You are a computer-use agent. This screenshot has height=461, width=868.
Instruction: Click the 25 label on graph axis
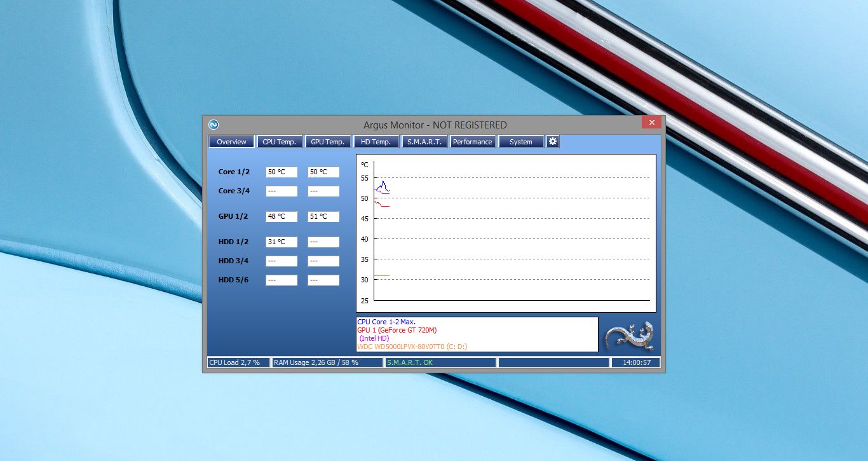[364, 300]
